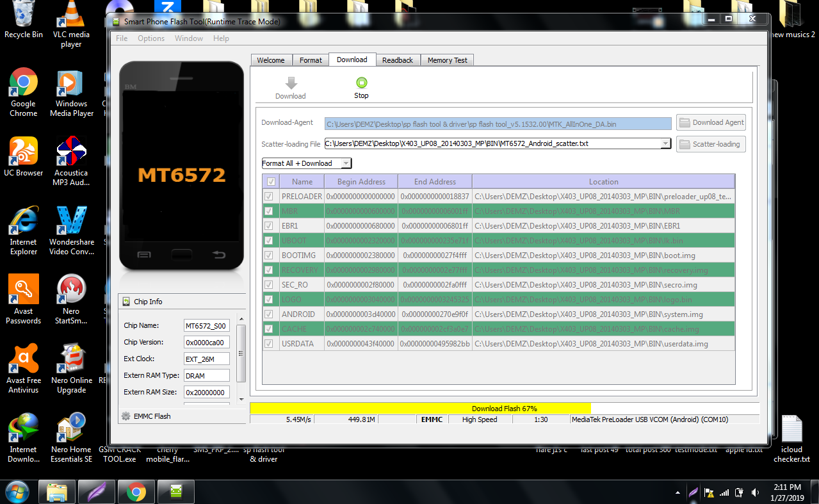Image resolution: width=819 pixels, height=504 pixels.
Task: Open Windows Media Player desktop shortcut
Action: click(71, 93)
